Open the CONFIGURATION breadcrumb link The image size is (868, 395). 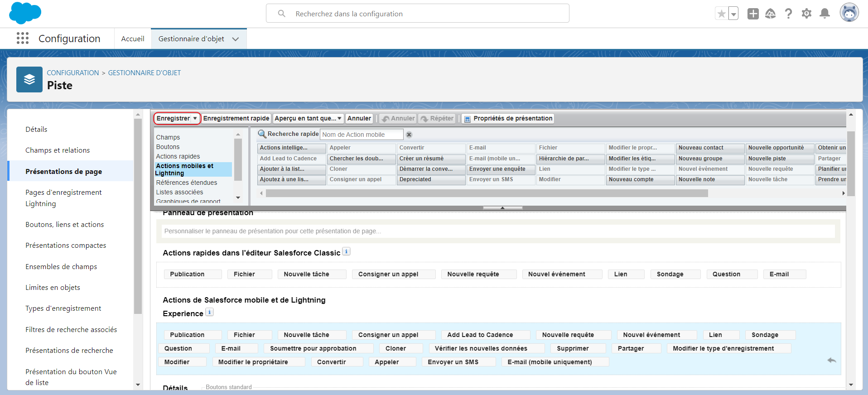point(73,73)
